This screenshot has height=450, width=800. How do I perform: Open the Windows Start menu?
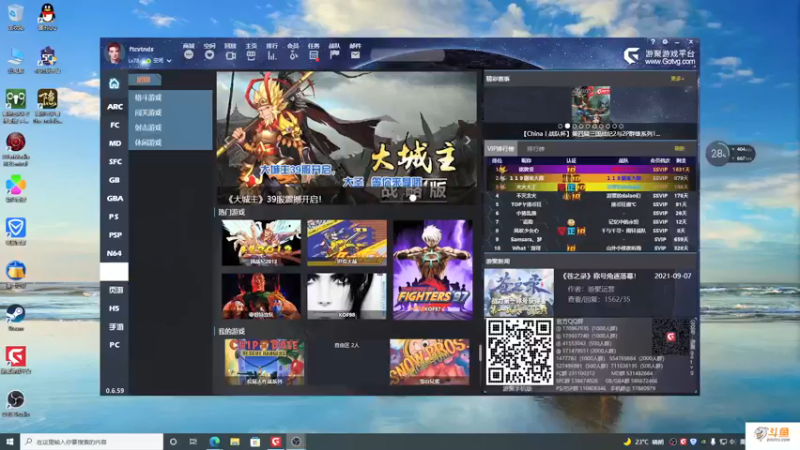tap(10, 442)
